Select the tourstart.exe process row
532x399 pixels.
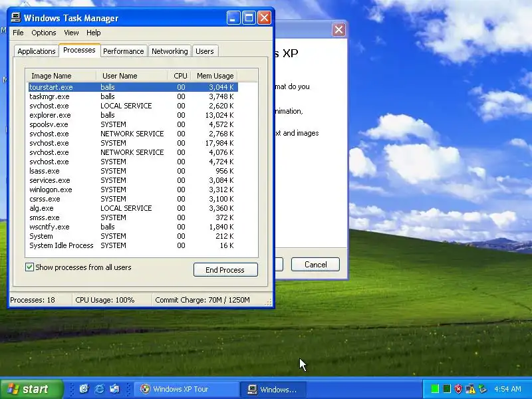pos(133,87)
